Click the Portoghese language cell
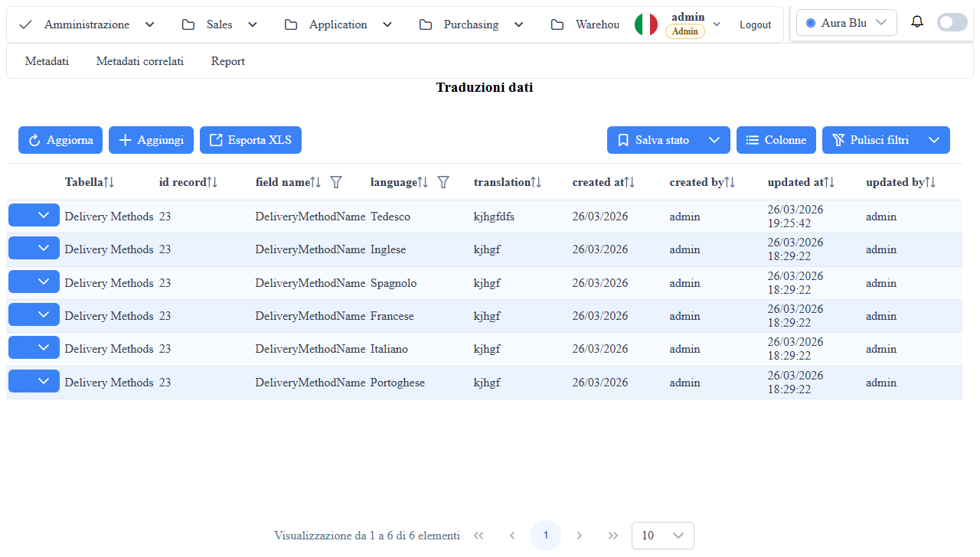Screen dimensions: 980x557 click(x=397, y=383)
